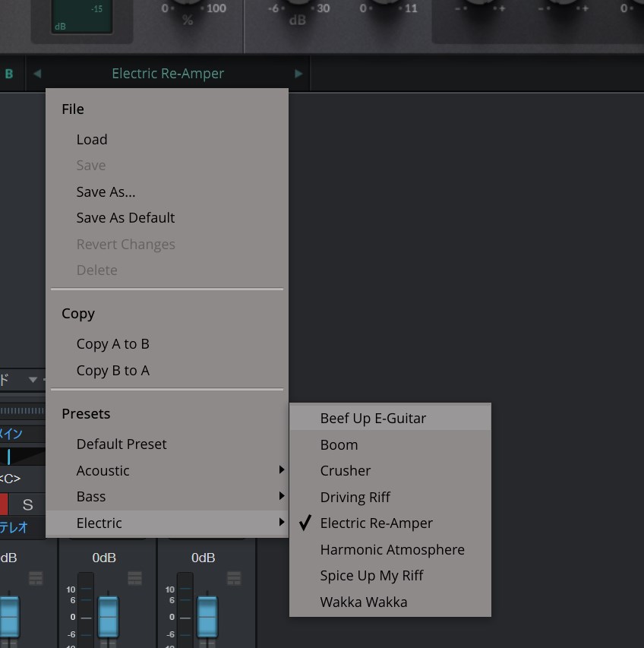The width and height of the screenshot is (644, 648).
Task: Toggle the red record arm button
Action: (x=3, y=504)
